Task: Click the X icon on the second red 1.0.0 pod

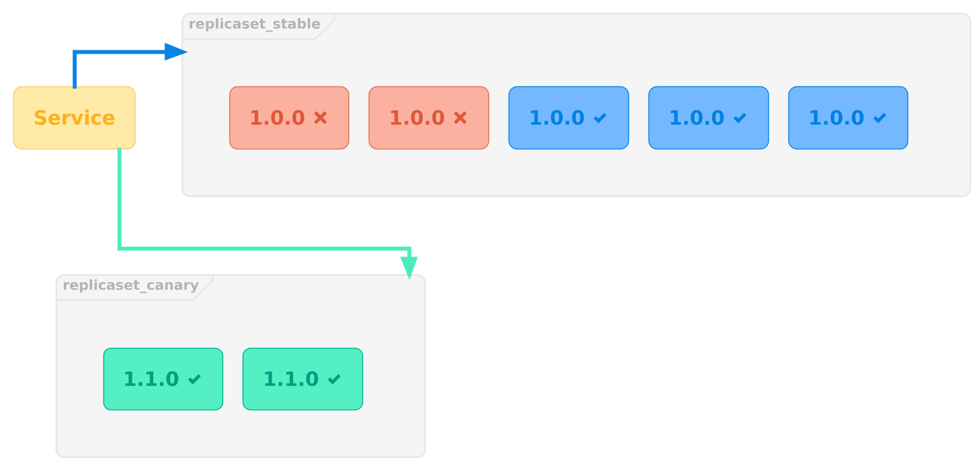Action: click(x=460, y=118)
